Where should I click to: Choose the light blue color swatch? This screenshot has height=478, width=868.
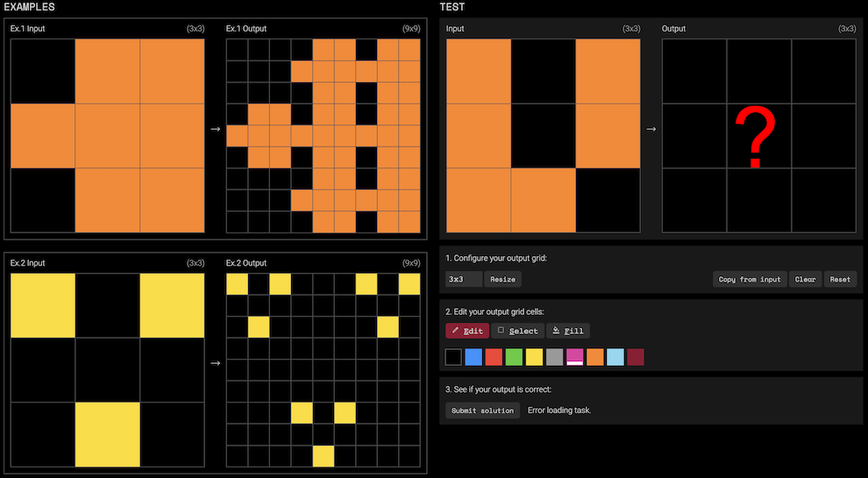(615, 357)
